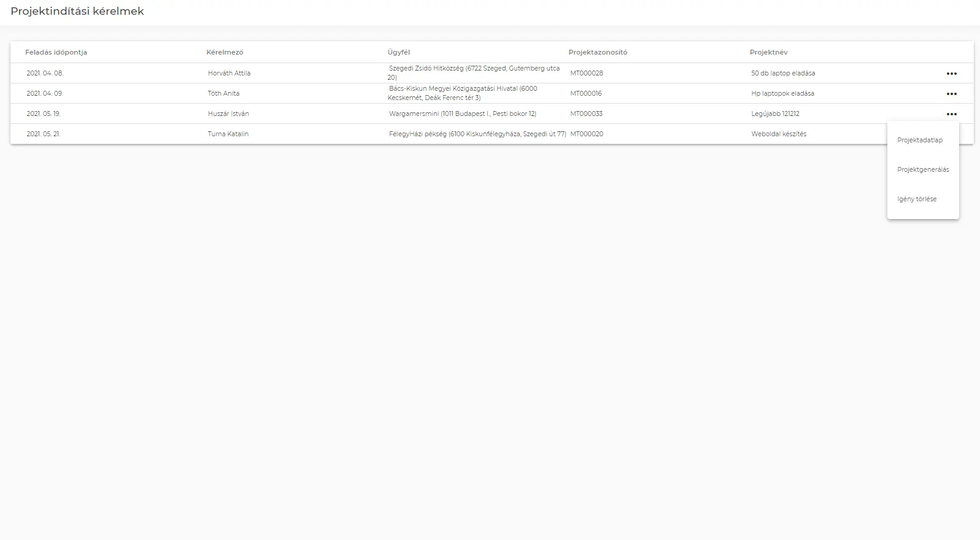Screen dimensions: 980x540
Task: Select the Hp laptopok eladása project row
Action: 782,94
